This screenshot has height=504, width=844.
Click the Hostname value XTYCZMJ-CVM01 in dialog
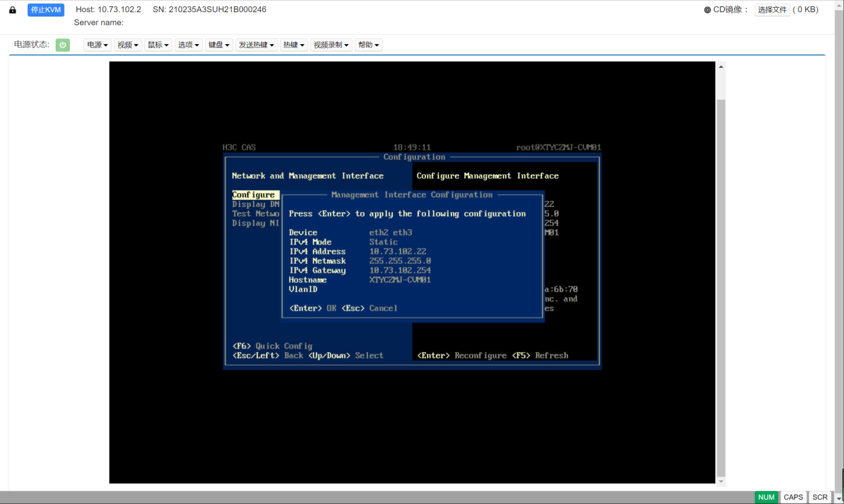(x=401, y=280)
